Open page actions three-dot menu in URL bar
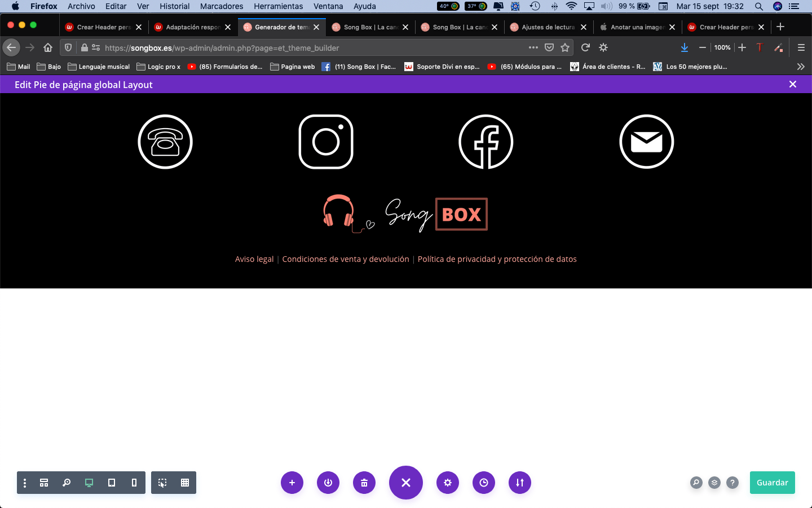Screen dimensions: 812x508 [533, 47]
